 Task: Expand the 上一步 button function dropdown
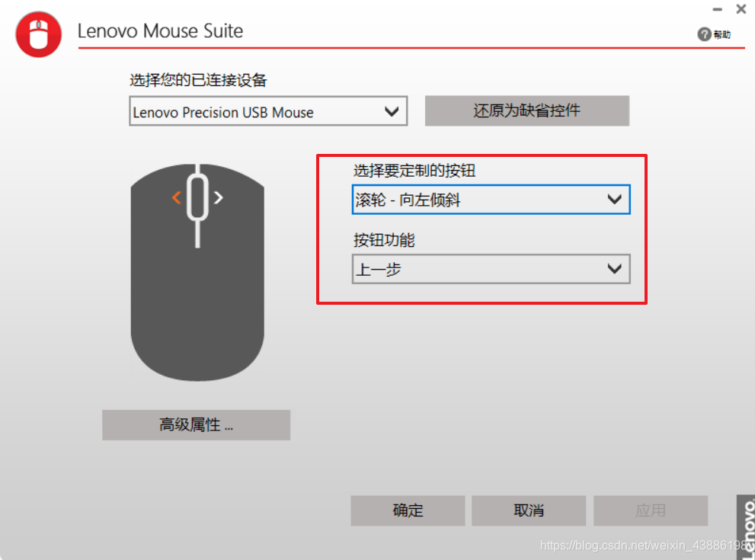(491, 269)
